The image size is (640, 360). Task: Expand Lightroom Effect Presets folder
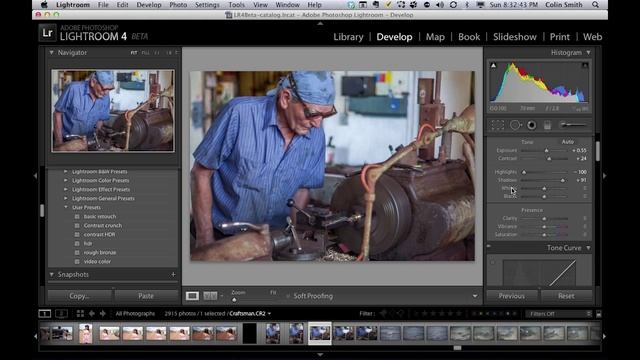click(x=66, y=189)
